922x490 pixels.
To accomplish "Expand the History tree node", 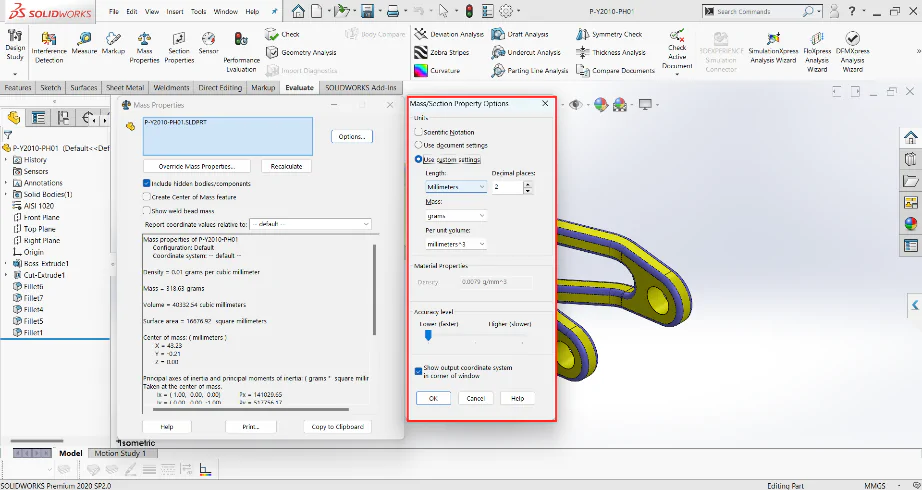I will 6,160.
